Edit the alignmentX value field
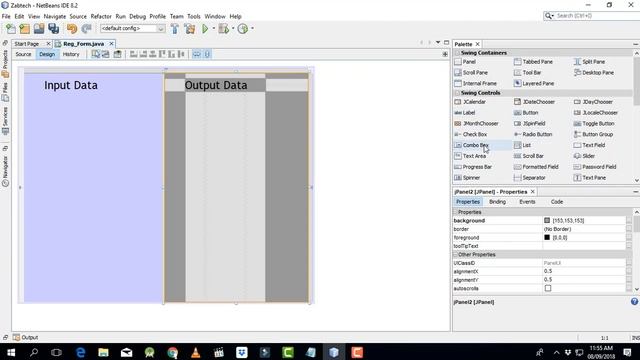 pyautogui.click(x=584, y=271)
